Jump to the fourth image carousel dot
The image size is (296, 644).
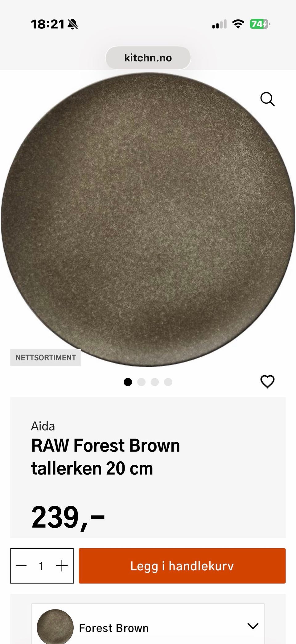[x=168, y=382]
